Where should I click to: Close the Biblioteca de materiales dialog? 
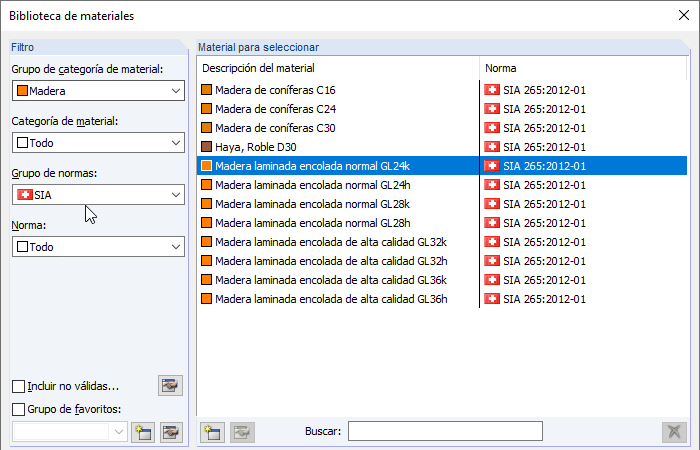pyautogui.click(x=681, y=15)
